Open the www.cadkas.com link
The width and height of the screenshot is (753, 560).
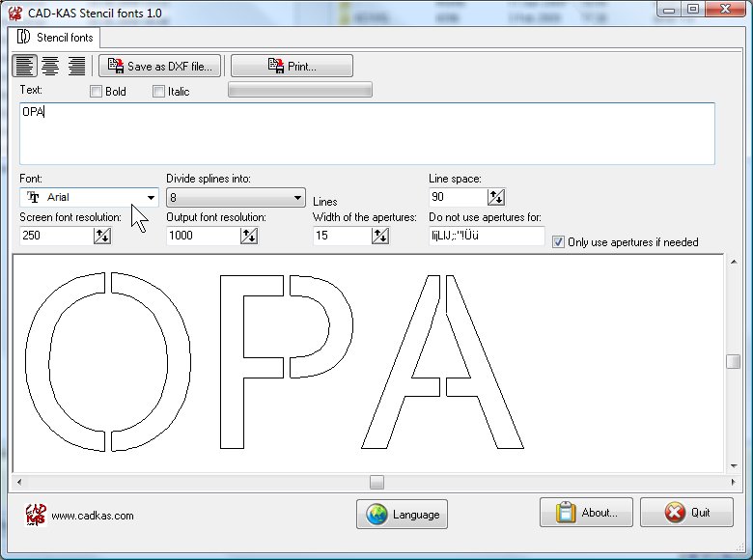(x=92, y=516)
